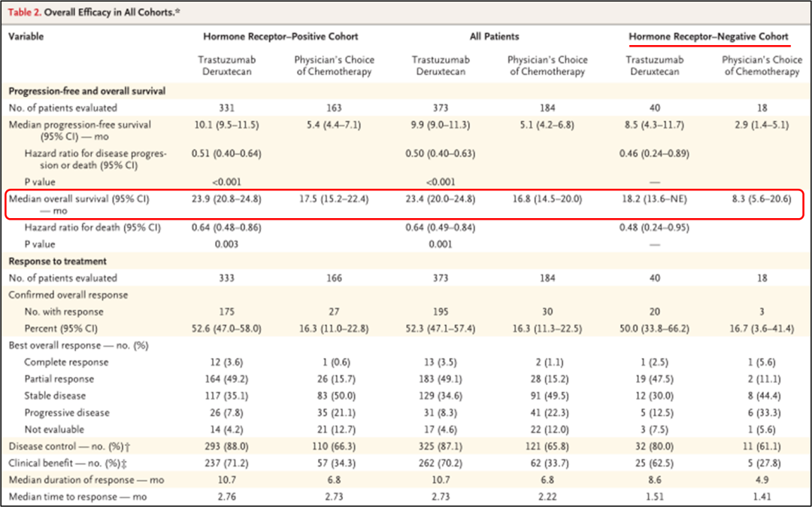Click the hazard ratio '0.46 (0.24–0.89)'
The image size is (812, 507).
[655, 153]
